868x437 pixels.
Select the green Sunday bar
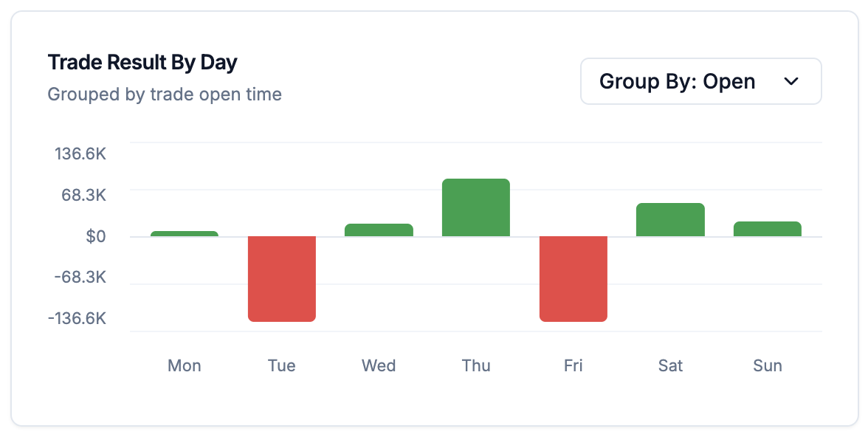[768, 229]
